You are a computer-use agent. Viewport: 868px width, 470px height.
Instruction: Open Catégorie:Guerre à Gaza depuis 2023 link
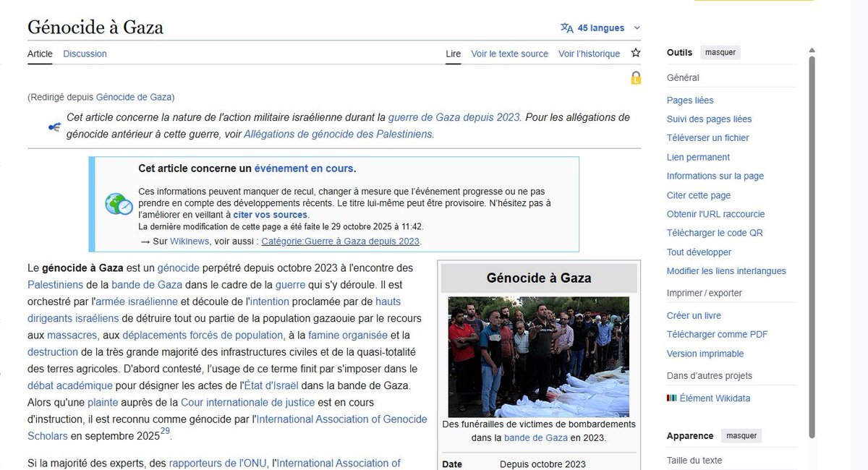tap(340, 242)
